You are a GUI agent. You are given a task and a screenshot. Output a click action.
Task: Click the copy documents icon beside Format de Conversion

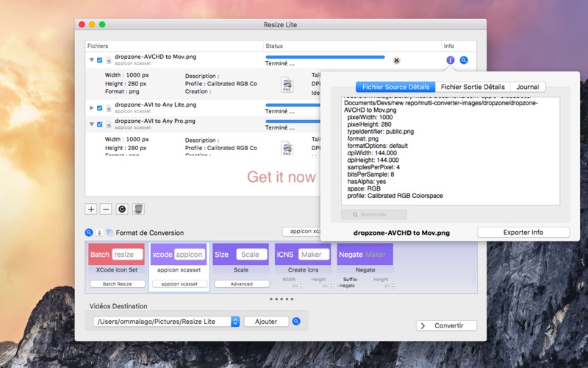click(110, 233)
